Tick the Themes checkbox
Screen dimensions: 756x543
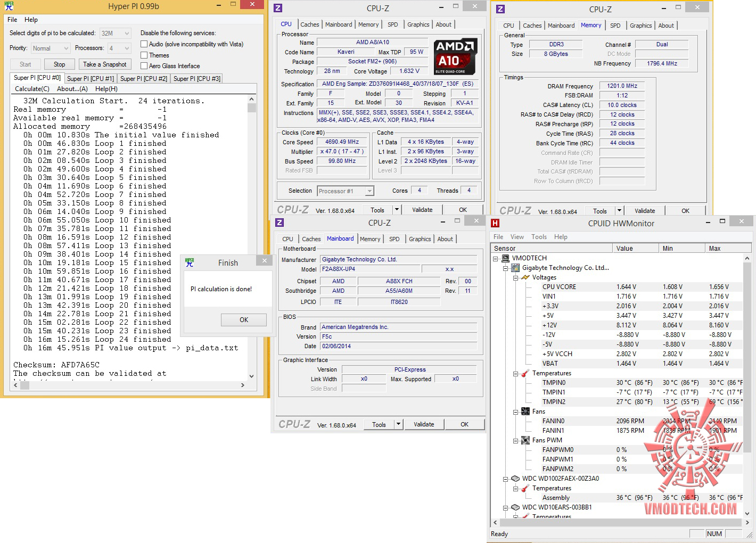click(144, 55)
